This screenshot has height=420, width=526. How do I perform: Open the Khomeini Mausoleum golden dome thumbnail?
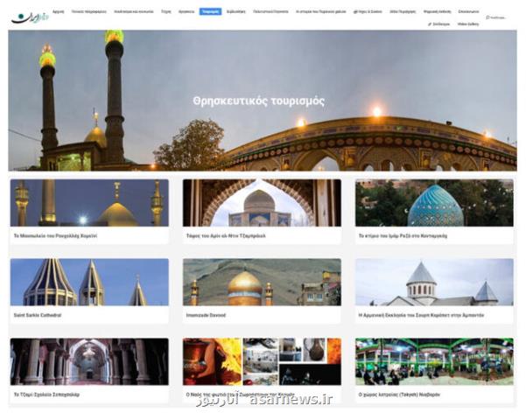(x=89, y=203)
